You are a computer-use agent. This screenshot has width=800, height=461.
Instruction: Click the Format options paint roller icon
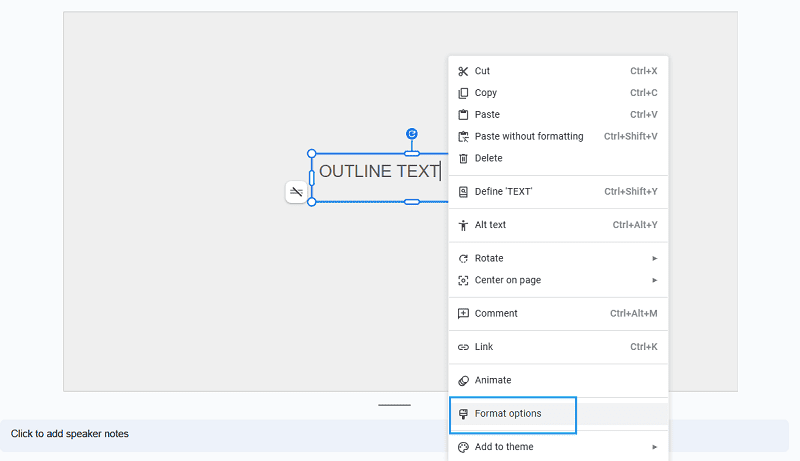pyautogui.click(x=463, y=414)
